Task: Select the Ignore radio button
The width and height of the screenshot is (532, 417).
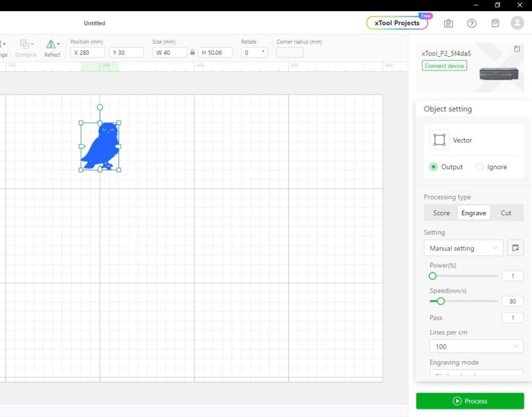Action: point(479,167)
